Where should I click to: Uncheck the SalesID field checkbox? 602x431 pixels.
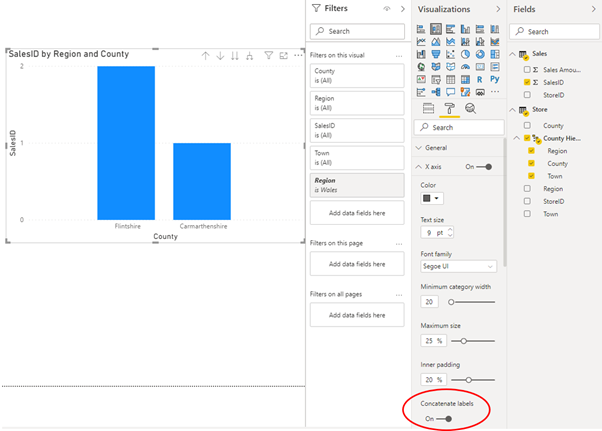pyautogui.click(x=527, y=82)
